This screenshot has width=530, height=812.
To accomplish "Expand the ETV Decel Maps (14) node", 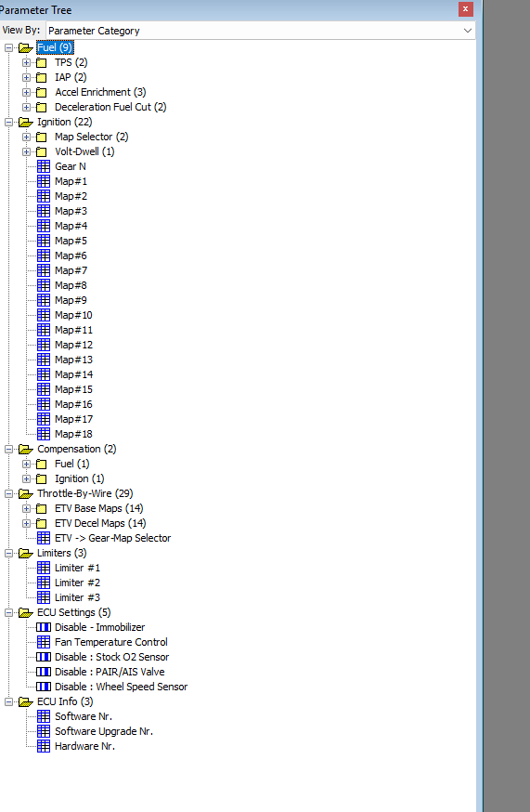I will click(x=26, y=524).
